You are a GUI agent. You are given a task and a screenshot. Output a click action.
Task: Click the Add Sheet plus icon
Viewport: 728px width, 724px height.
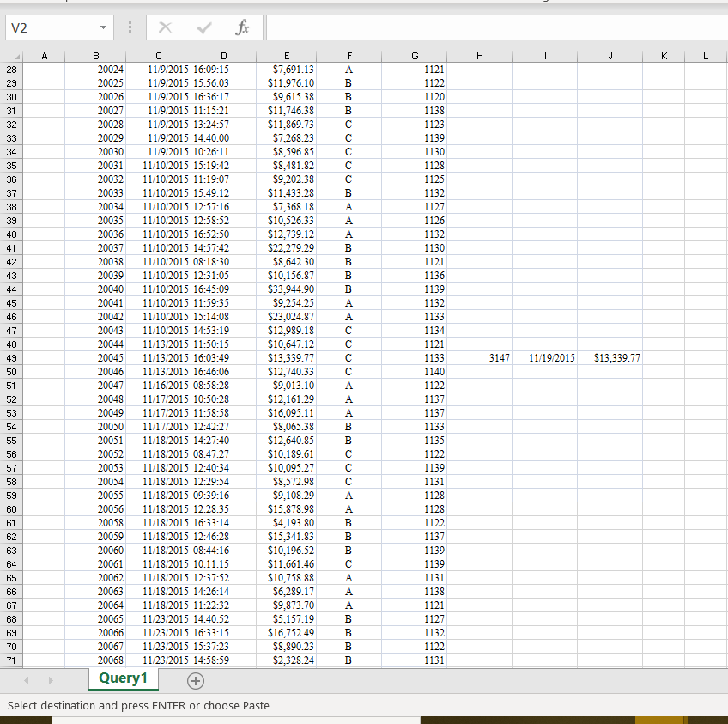tap(196, 680)
